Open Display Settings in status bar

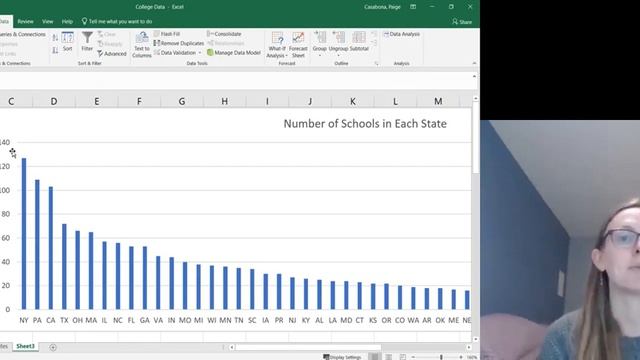(x=342, y=357)
